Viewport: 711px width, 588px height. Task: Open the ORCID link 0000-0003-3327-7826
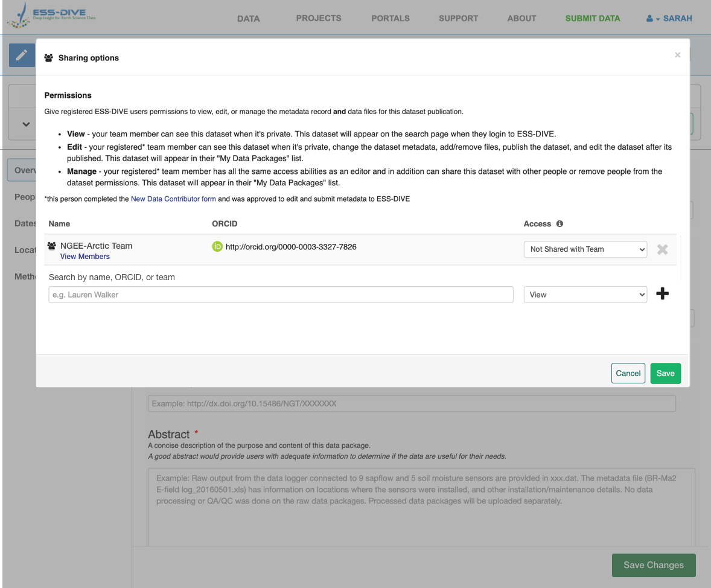[x=291, y=247]
